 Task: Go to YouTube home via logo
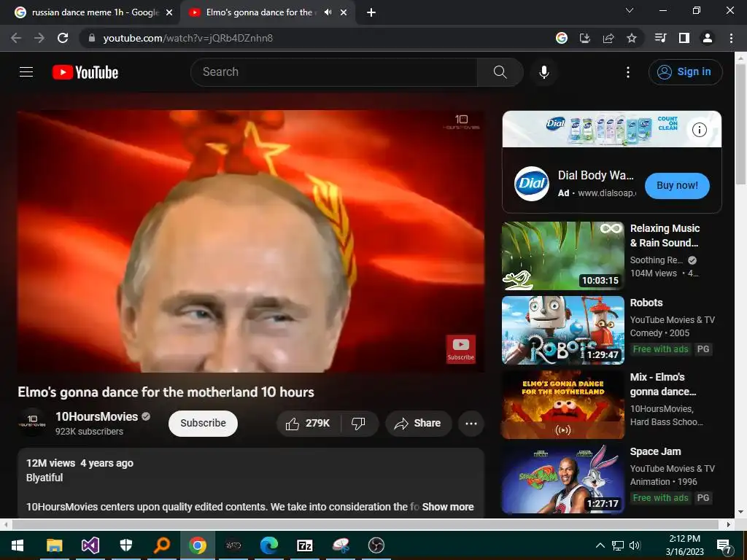(85, 72)
